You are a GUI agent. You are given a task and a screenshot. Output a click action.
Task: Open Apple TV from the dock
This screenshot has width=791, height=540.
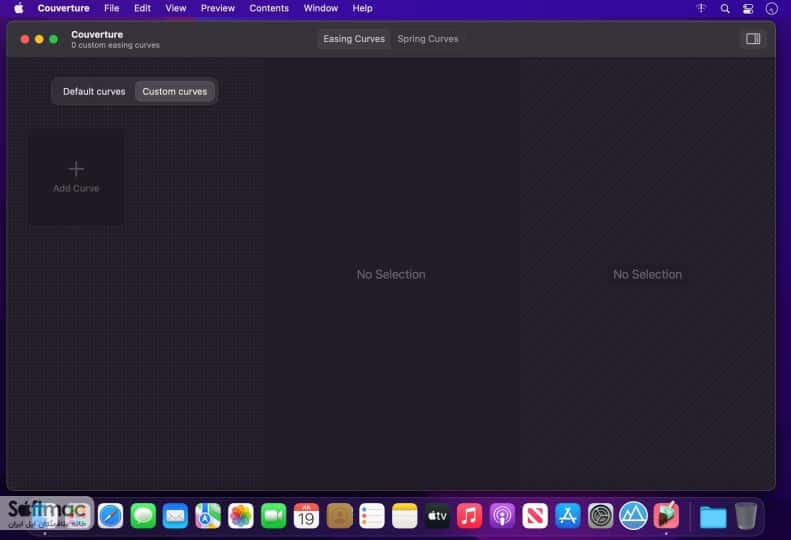[437, 516]
